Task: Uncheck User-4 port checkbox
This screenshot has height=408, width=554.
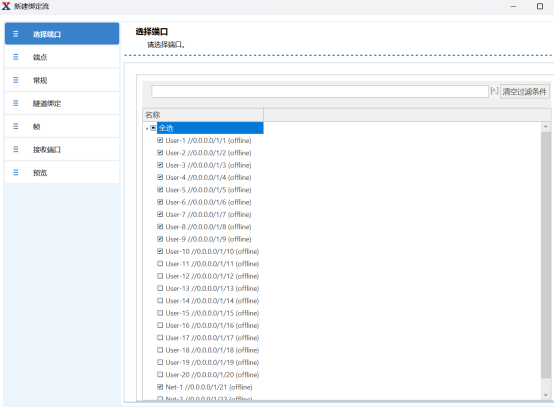Action: tap(160, 177)
